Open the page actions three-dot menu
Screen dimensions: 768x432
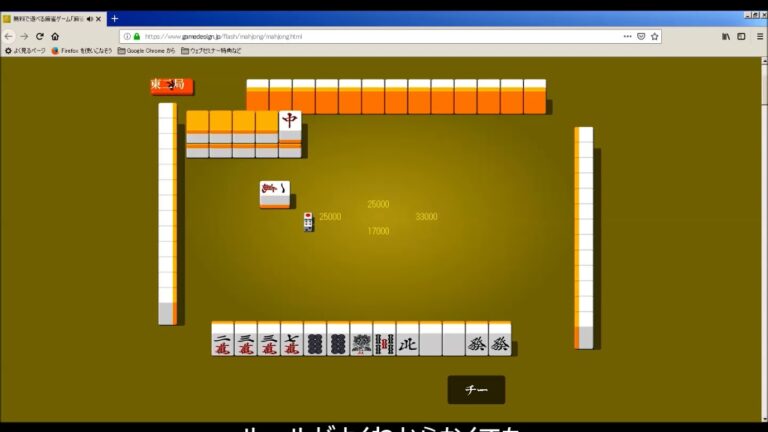click(x=627, y=36)
